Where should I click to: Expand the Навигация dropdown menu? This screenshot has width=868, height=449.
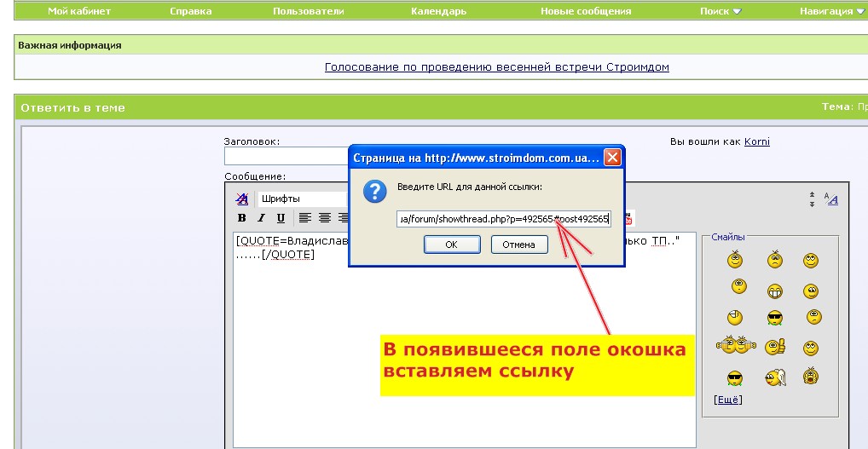pyautogui.click(x=832, y=11)
